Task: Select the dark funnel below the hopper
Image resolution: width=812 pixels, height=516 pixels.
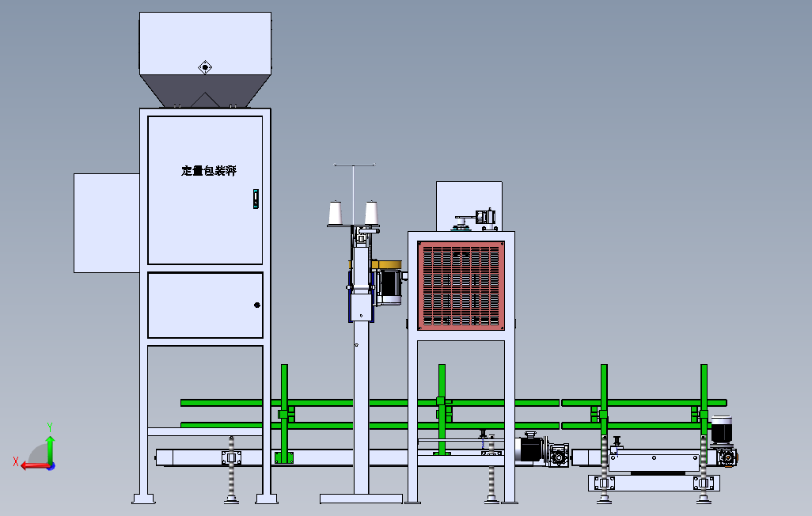Action: pyautogui.click(x=204, y=91)
